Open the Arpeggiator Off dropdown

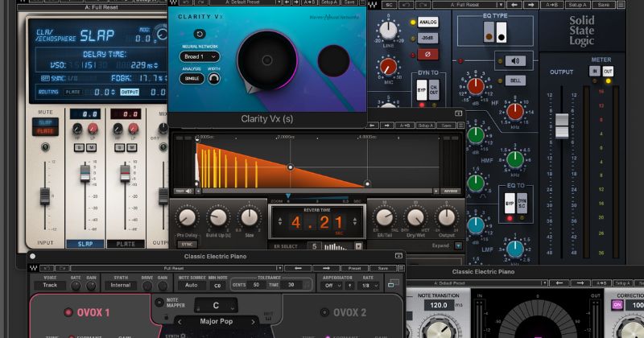pyautogui.click(x=332, y=286)
